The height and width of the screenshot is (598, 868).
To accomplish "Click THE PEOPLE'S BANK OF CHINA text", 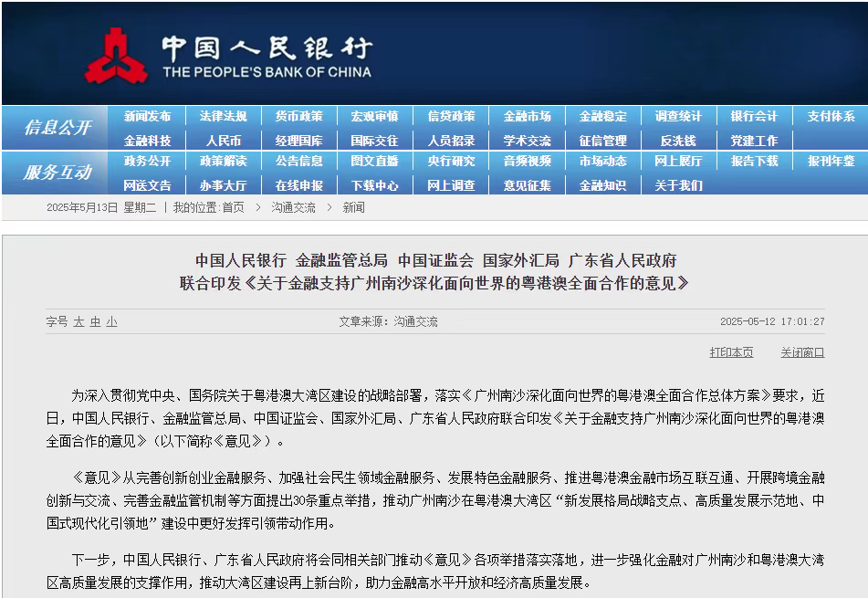I will pyautogui.click(x=267, y=72).
